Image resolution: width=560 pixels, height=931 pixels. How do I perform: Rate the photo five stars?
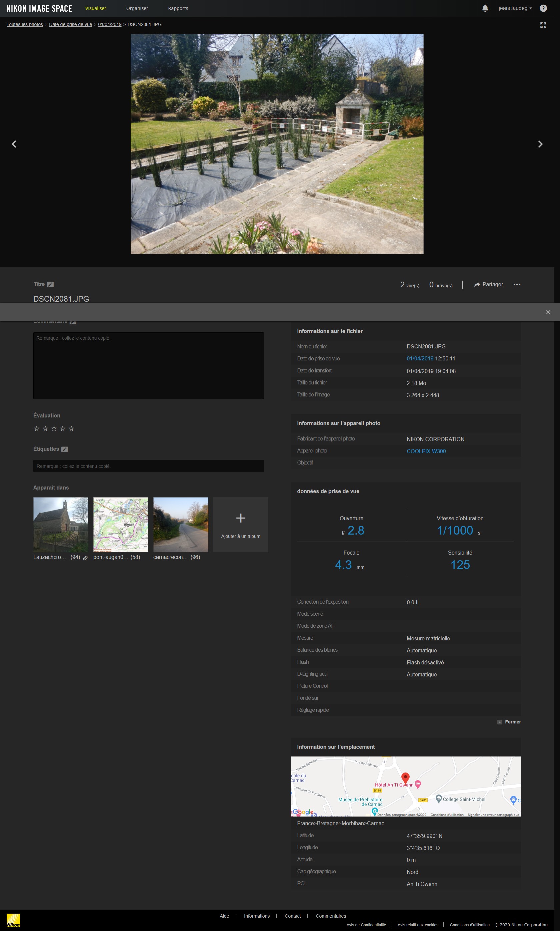pyautogui.click(x=71, y=428)
